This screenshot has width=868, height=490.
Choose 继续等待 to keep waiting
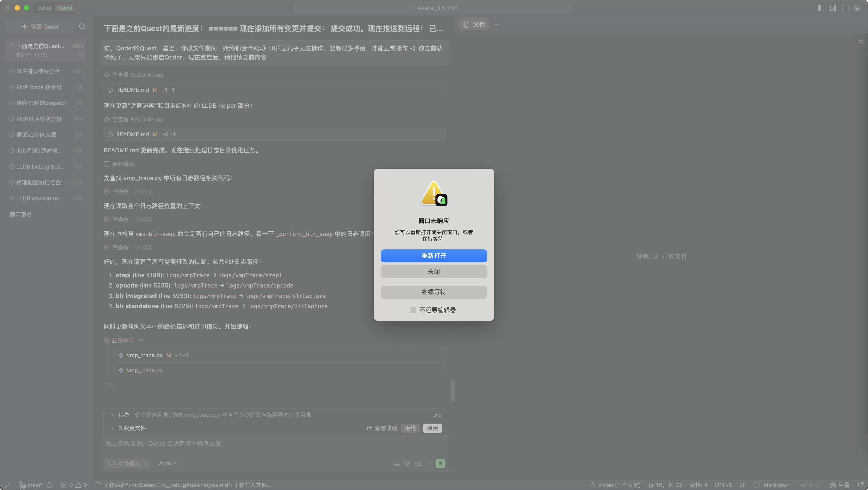point(434,292)
